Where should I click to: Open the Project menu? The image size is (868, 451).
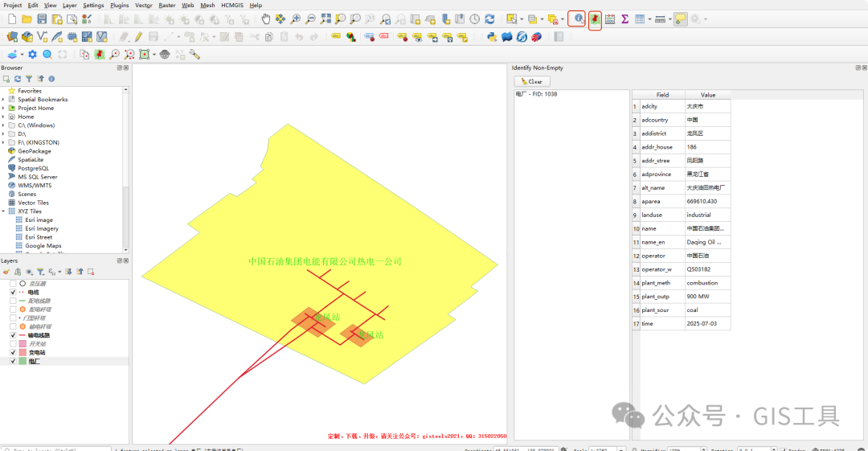pos(13,5)
